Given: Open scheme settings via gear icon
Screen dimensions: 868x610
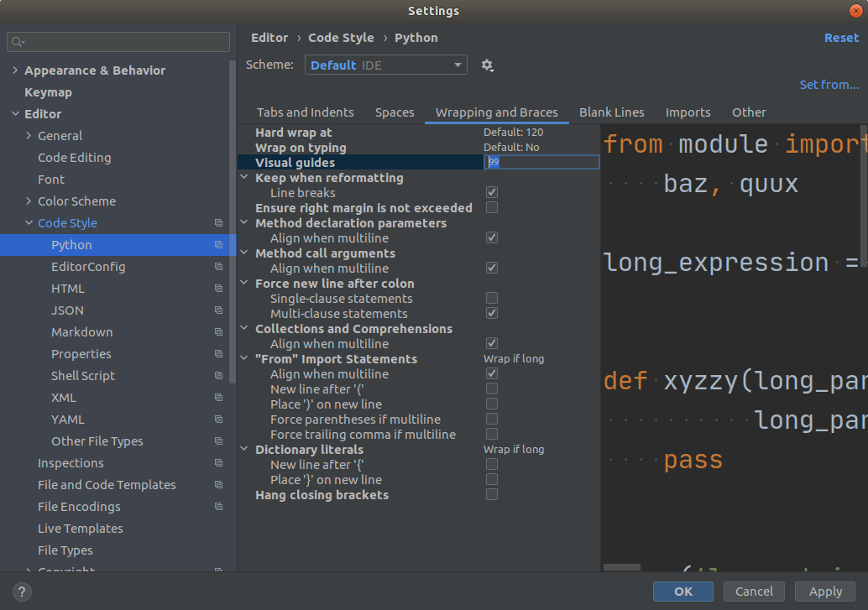Looking at the screenshot, I should tap(488, 64).
